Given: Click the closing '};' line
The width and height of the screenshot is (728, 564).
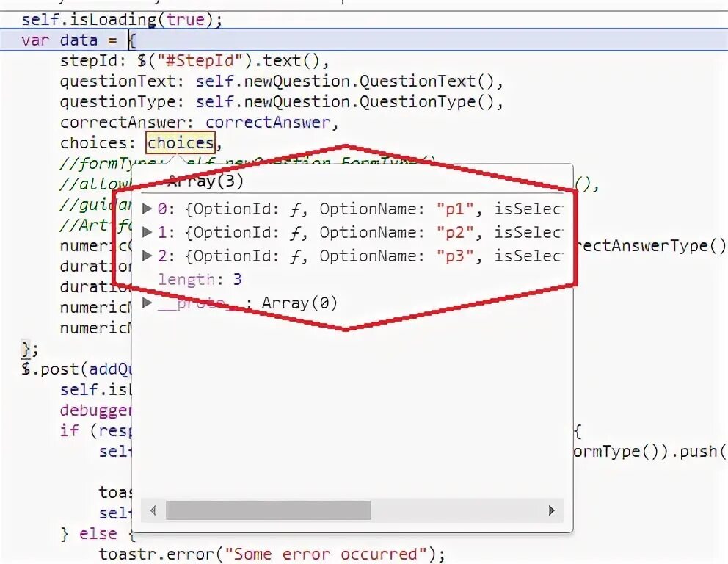Looking at the screenshot, I should coord(29,348).
